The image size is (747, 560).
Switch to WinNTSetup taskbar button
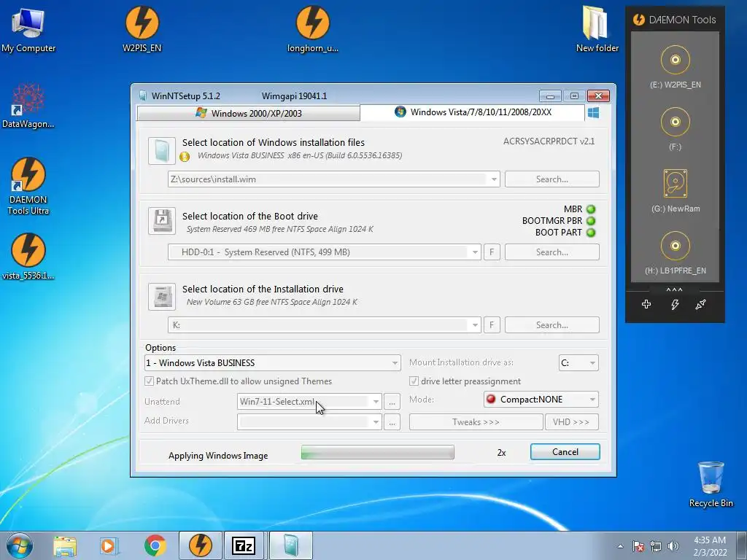[290, 545]
